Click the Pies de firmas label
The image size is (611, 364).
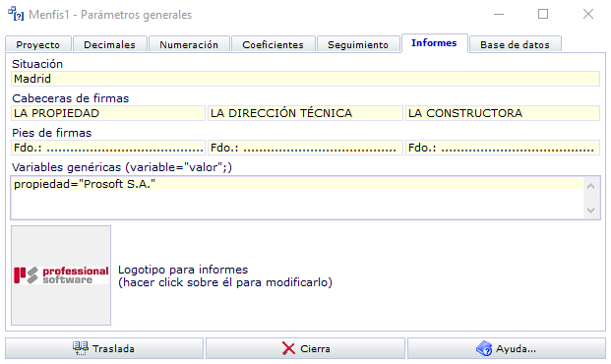(52, 133)
